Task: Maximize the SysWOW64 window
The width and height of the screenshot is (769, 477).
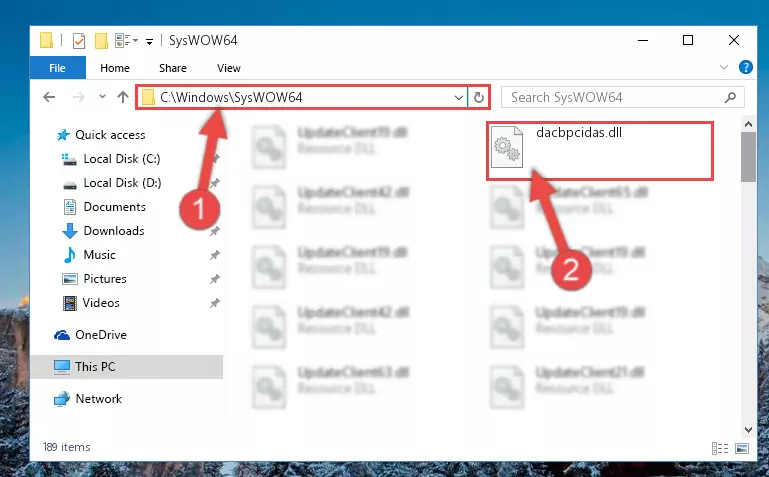Action: click(x=688, y=40)
